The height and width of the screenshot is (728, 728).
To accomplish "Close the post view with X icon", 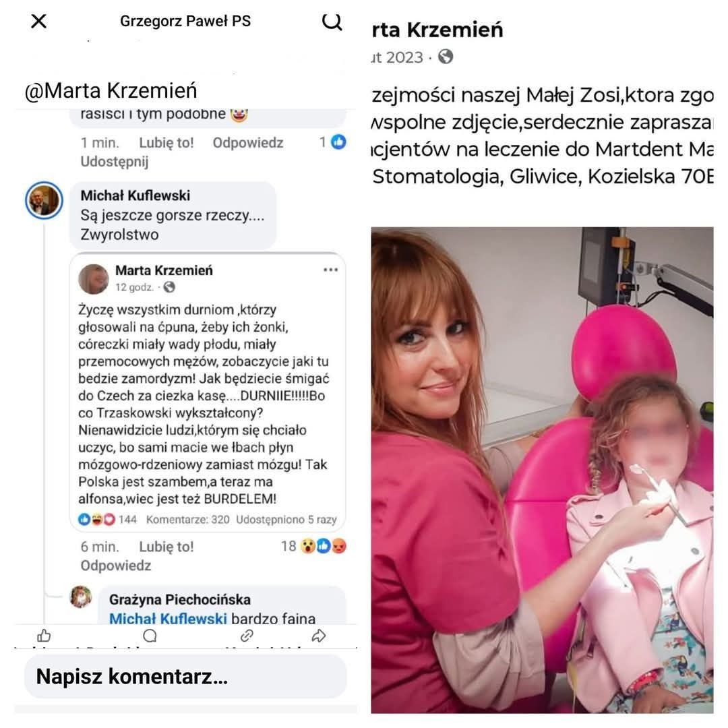I will pyautogui.click(x=38, y=21).
